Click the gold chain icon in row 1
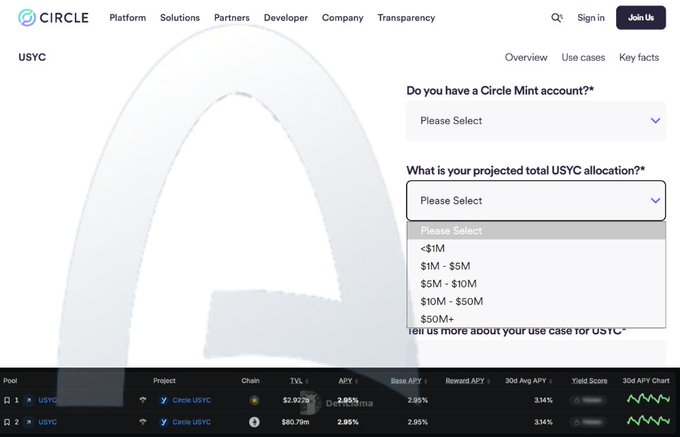Screen dimensions: 680x437 coord(255,400)
